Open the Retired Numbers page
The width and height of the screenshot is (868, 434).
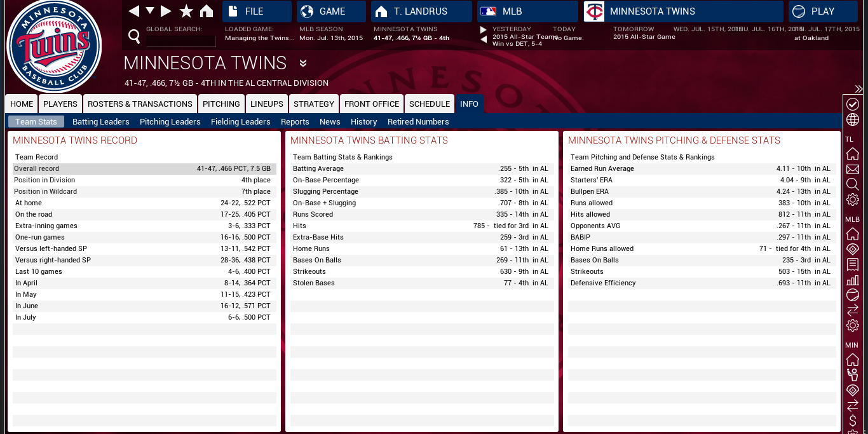pos(418,122)
